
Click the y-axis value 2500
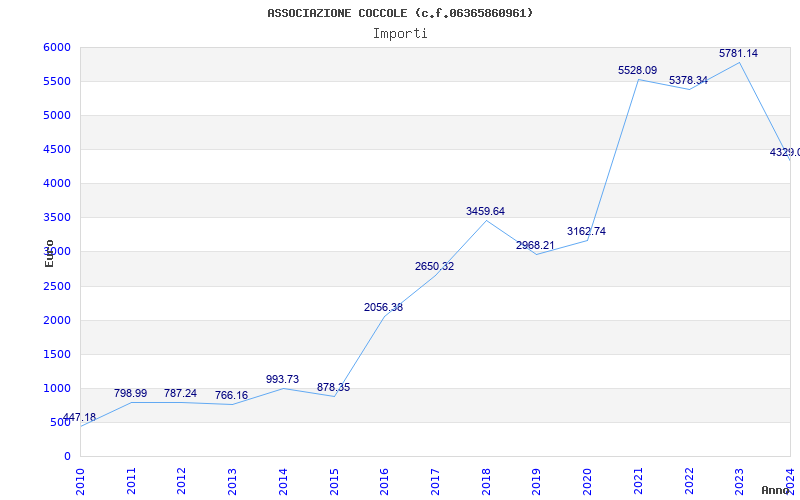pyautogui.click(x=57, y=286)
